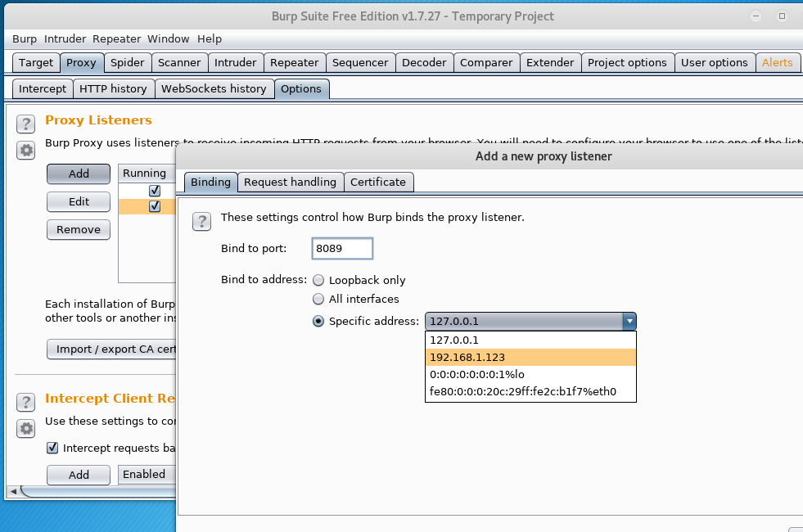Open the Burp menu
Screen dimensions: 803x532
click(25, 39)
